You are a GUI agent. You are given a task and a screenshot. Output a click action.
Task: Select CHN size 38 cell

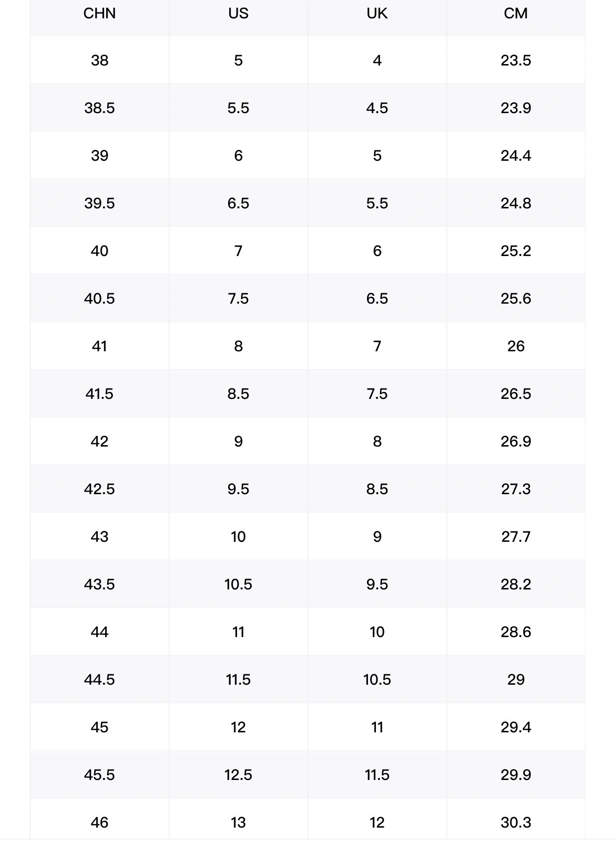tap(99, 60)
